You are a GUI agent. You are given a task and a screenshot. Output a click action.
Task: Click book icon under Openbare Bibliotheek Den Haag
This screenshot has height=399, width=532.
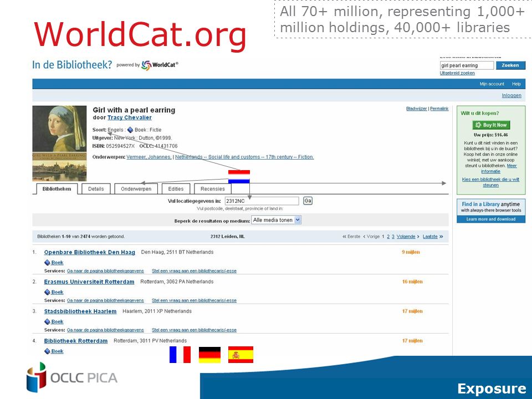[x=47, y=263]
